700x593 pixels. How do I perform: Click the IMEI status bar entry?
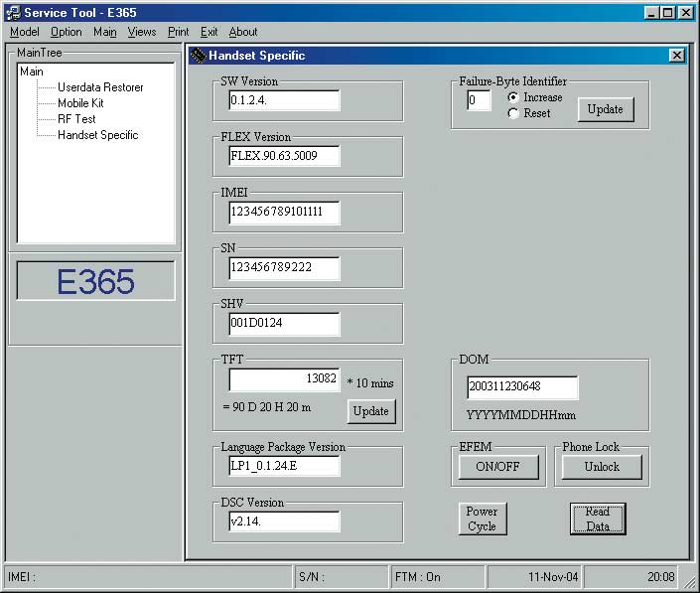(x=147, y=577)
